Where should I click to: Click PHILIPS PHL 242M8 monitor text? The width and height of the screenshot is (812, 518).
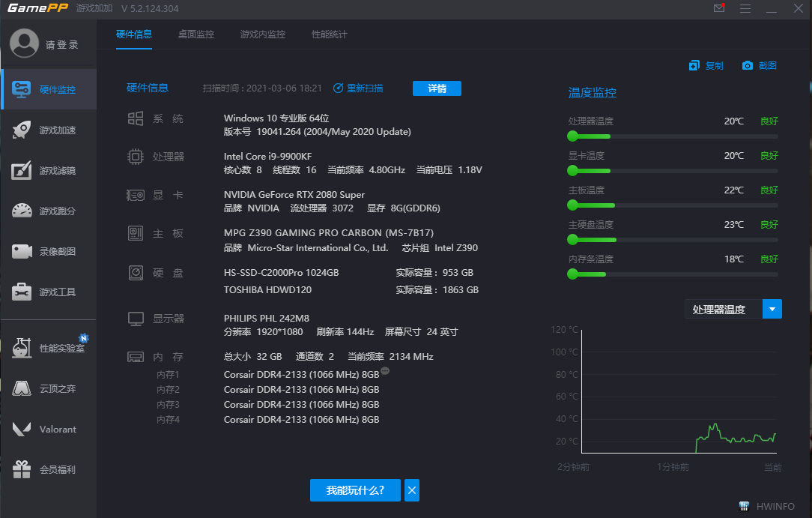click(266, 319)
